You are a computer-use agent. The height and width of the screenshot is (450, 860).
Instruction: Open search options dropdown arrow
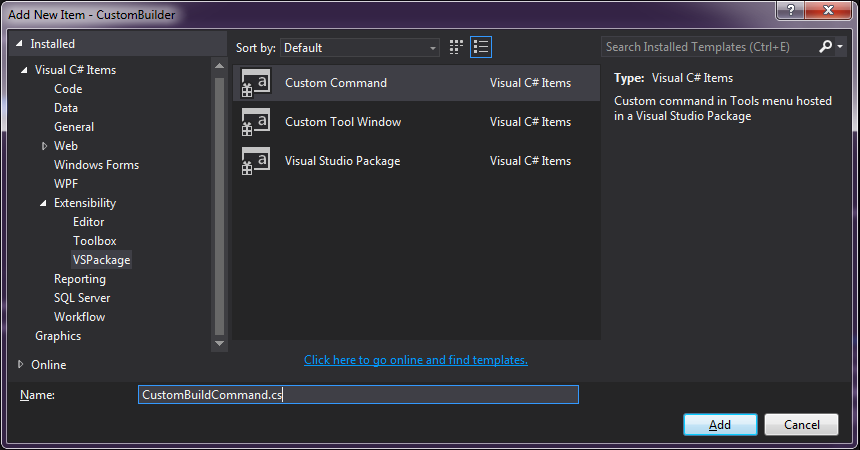(840, 47)
